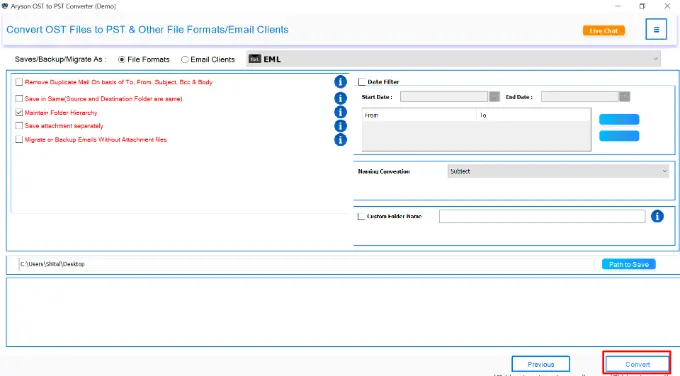Check Migrate Emails Without Attachment files
This screenshot has height=376, width=680.
[19, 139]
